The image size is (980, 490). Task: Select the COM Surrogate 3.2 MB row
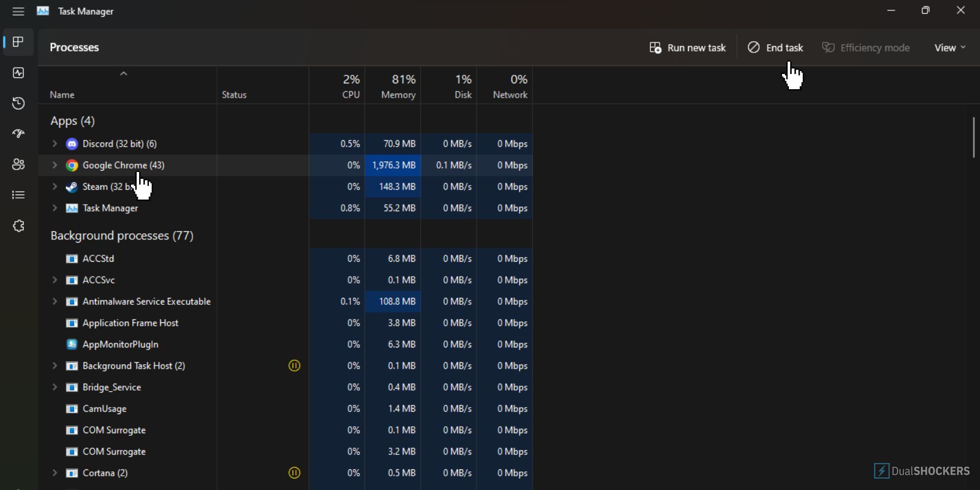tap(286, 452)
